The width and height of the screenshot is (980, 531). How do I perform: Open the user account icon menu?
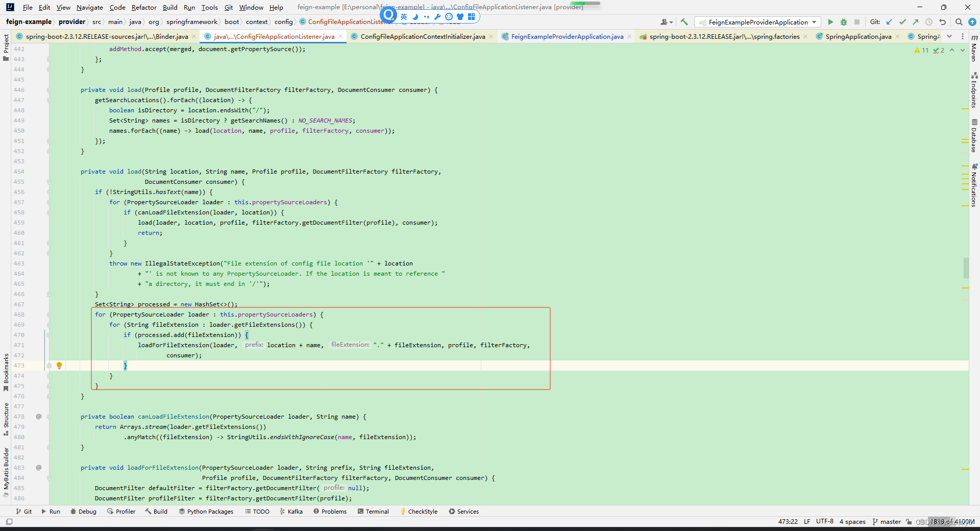pos(666,22)
